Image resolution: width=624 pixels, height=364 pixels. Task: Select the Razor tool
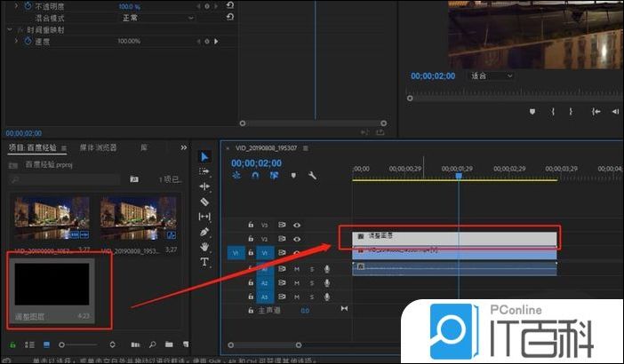click(x=204, y=202)
